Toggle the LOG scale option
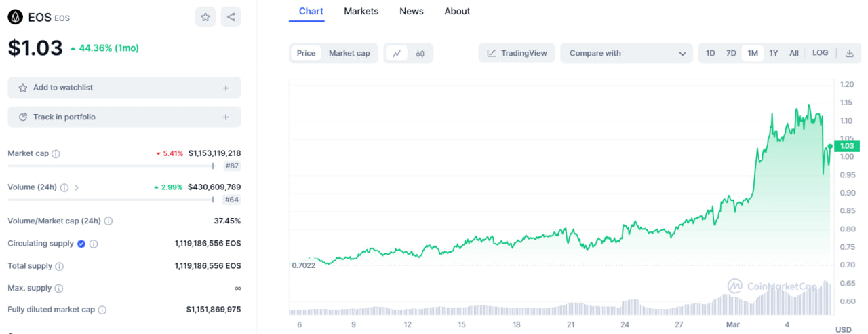This screenshot has height=334, width=868. 820,53
